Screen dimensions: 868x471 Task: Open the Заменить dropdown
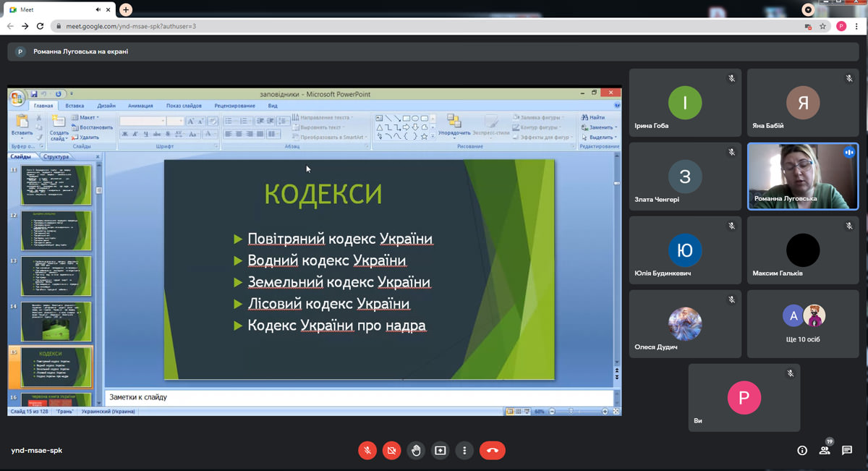599,127
